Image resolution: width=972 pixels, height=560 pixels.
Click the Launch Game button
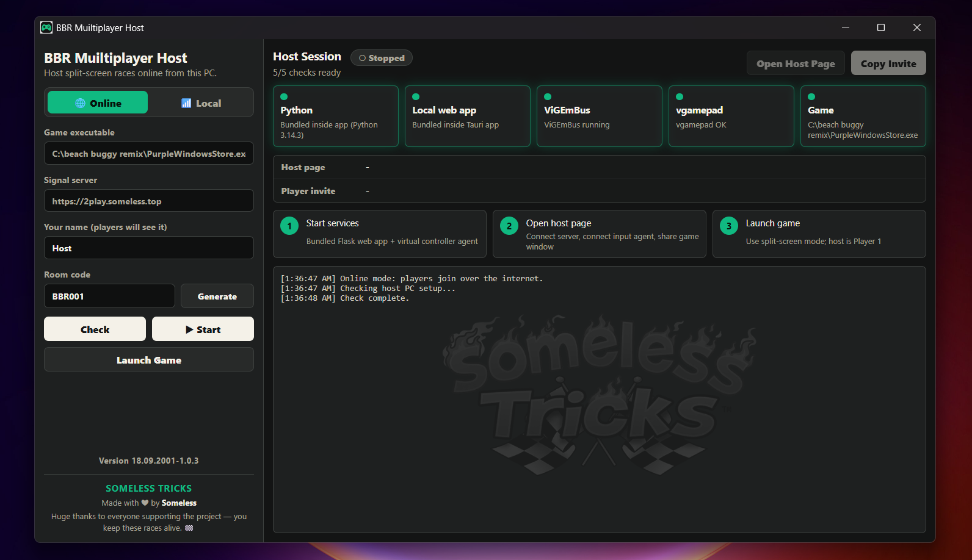point(149,359)
